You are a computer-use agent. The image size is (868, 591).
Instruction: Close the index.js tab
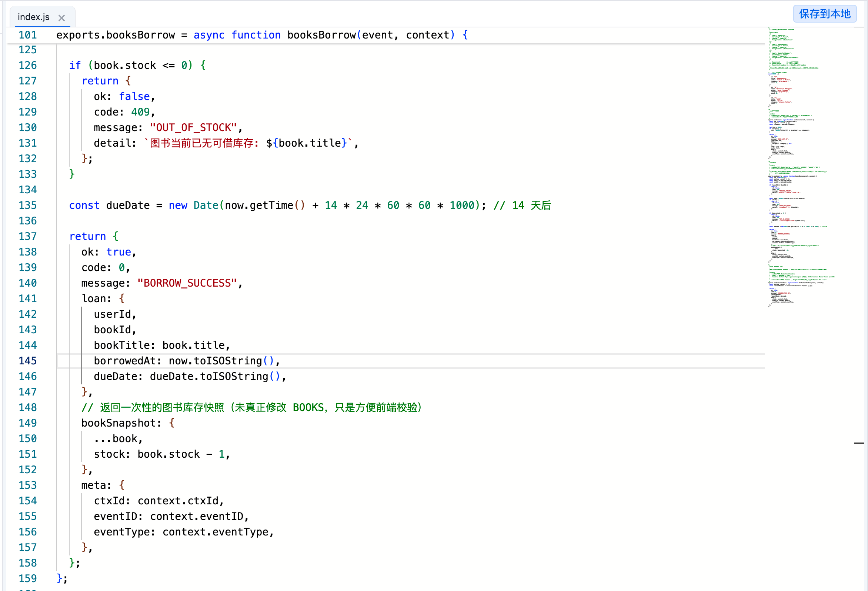(61, 17)
